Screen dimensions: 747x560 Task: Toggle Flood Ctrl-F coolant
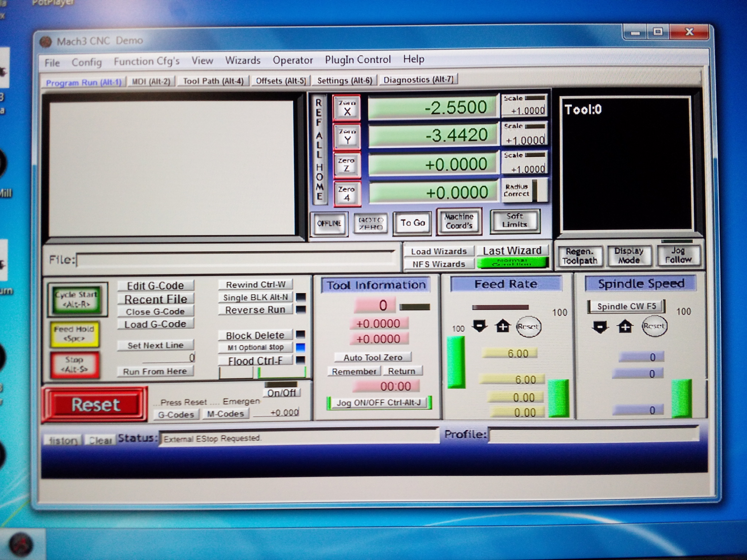click(x=255, y=361)
